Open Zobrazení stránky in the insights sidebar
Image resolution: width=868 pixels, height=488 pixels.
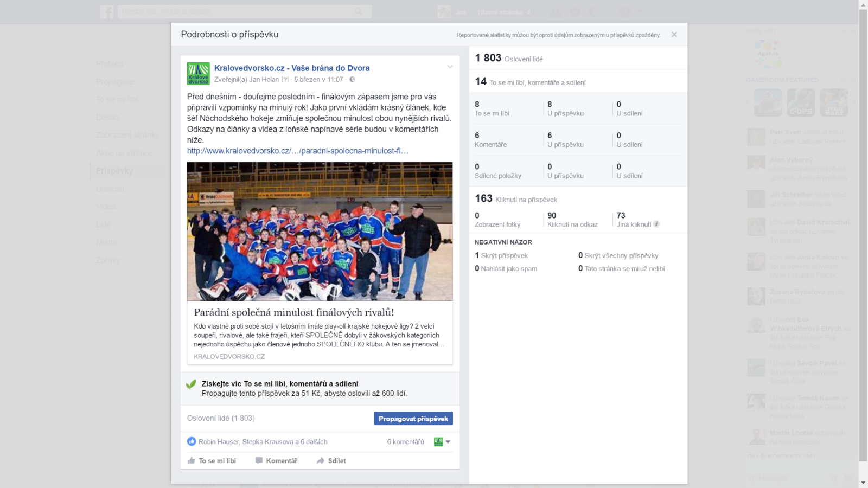point(127,135)
